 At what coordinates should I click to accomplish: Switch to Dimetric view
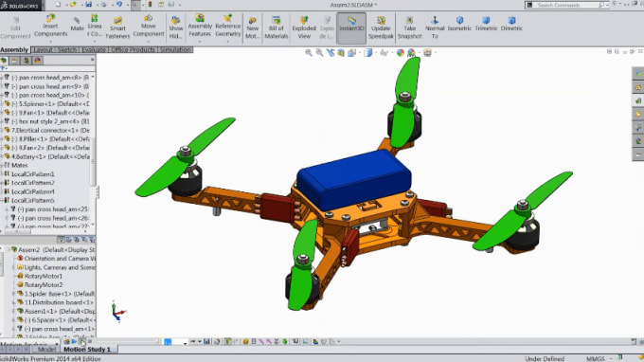(511, 24)
